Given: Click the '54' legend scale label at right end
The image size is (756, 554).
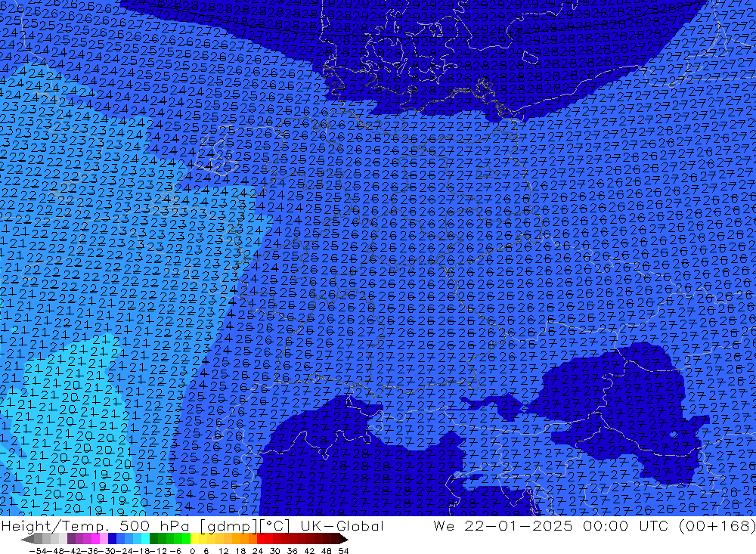Looking at the screenshot, I should click(343, 551).
